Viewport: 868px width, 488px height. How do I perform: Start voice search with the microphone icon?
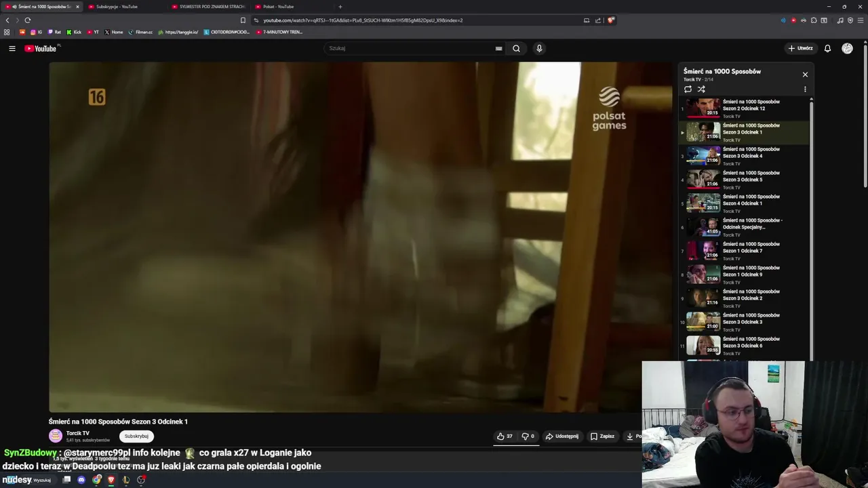click(x=539, y=48)
